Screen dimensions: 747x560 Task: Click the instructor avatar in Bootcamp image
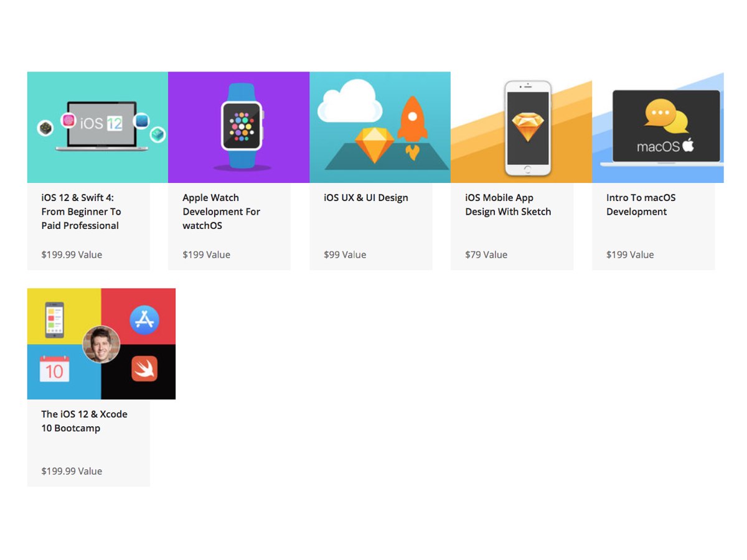(101, 344)
